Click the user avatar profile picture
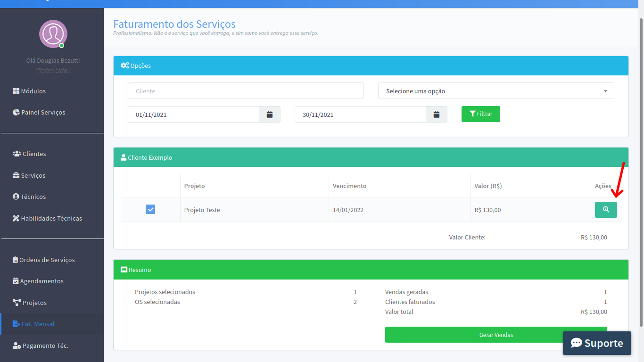 click(53, 34)
